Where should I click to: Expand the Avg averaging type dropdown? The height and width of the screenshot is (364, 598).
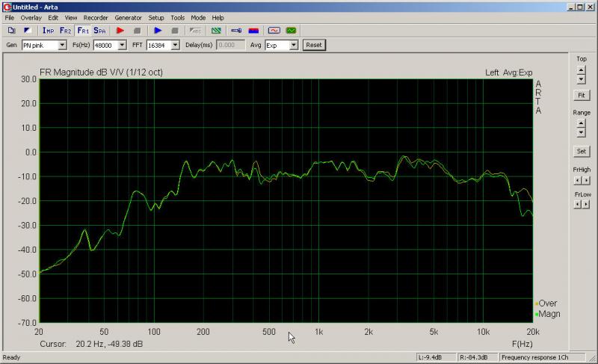[294, 45]
